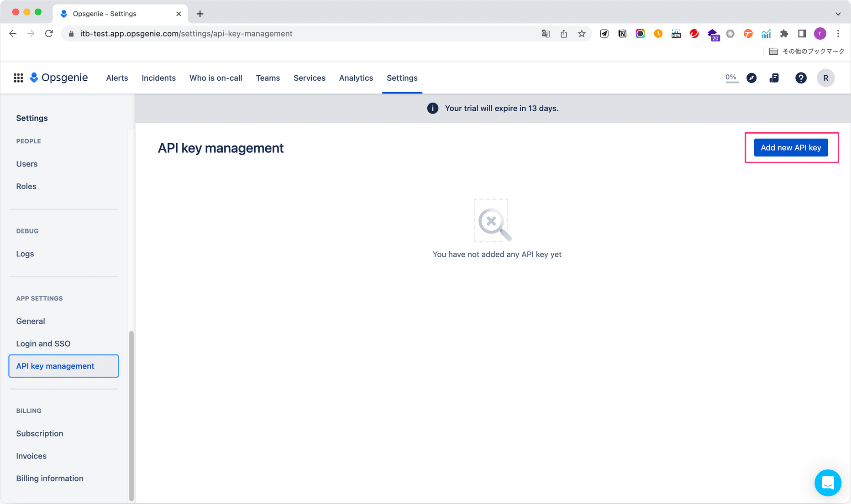Open the what's new notes icon
Viewport: 851px width, 504px height.
click(x=774, y=78)
